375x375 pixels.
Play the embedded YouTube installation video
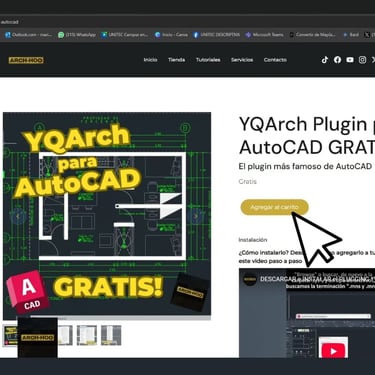pos(333,351)
